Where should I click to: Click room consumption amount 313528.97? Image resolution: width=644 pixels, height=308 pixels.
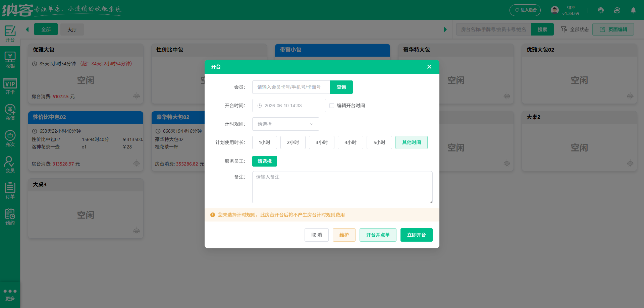[x=63, y=164]
